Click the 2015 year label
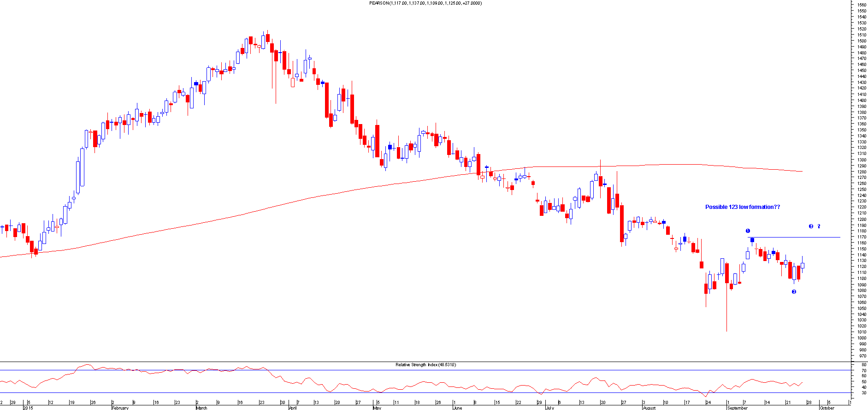Screen dimensions: 868x410 point(28,408)
